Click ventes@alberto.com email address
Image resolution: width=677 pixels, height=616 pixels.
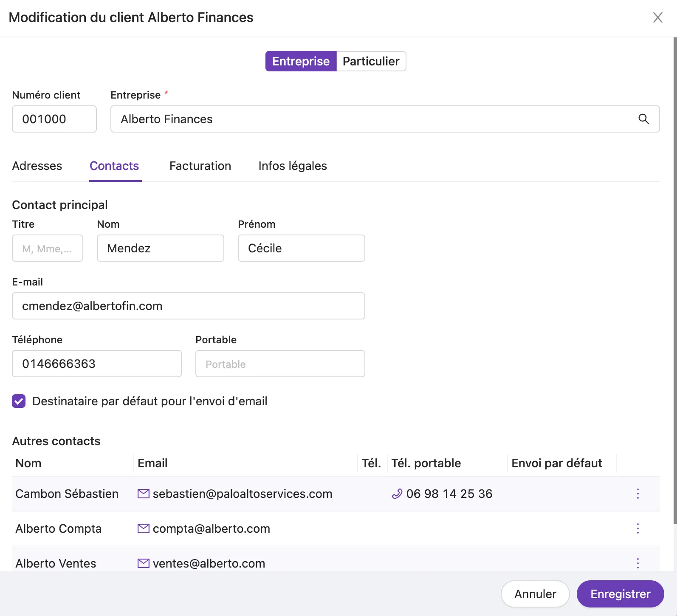tap(209, 563)
